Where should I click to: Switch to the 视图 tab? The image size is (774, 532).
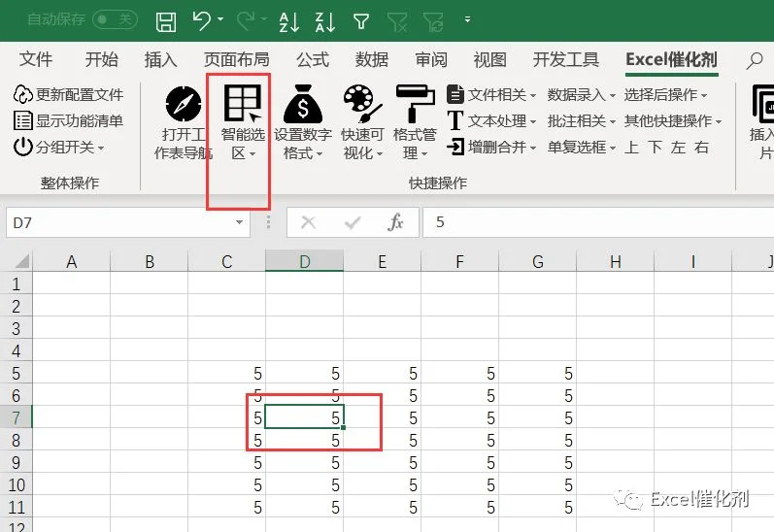(490, 59)
